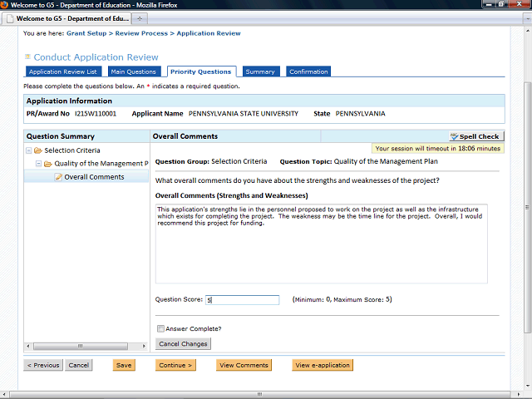The image size is (532, 399).
Task: Click the Firefox logo in title bar
Action: tap(4, 5)
